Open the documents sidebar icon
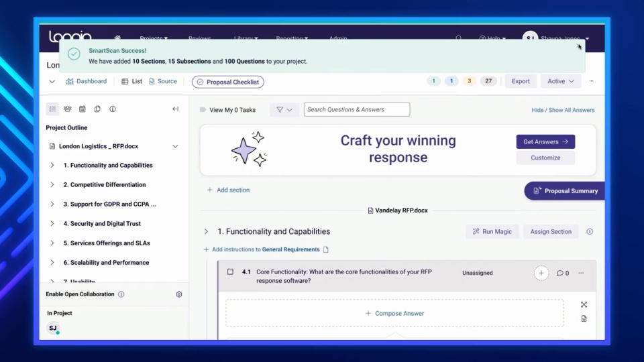The height and width of the screenshot is (362, 644). pos(97,109)
